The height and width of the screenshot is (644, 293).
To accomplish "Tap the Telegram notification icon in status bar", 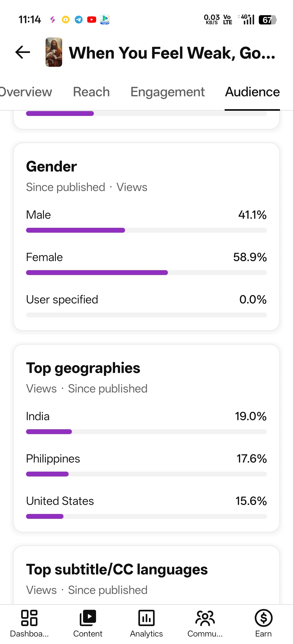I will 79,20.
